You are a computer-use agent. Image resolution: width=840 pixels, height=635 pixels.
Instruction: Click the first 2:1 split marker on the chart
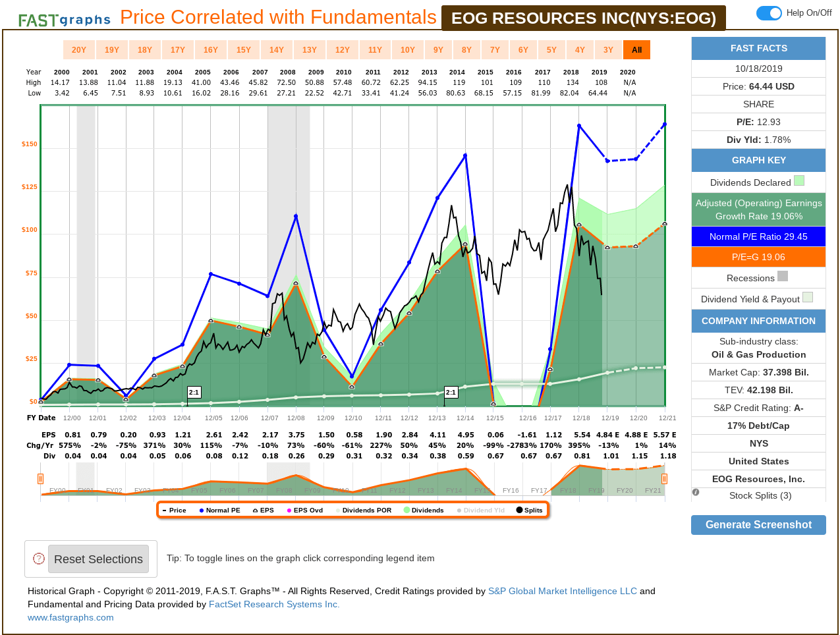pyautogui.click(x=194, y=392)
